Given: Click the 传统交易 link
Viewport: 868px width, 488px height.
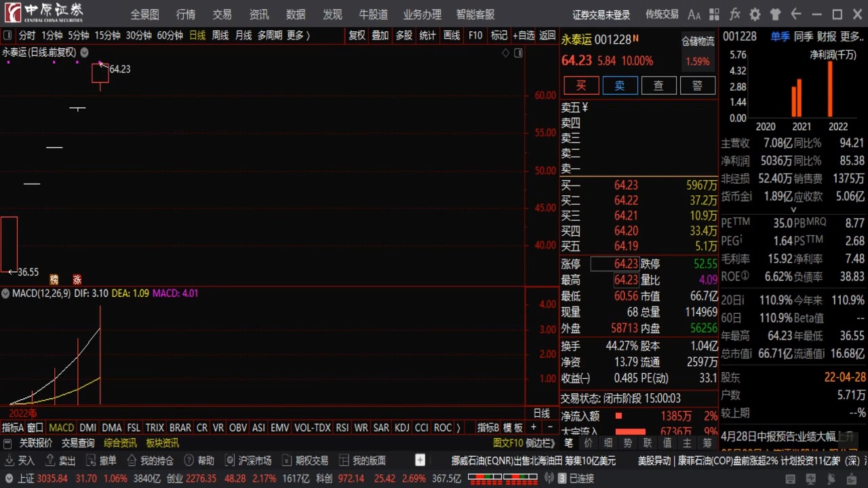Looking at the screenshot, I should (662, 14).
